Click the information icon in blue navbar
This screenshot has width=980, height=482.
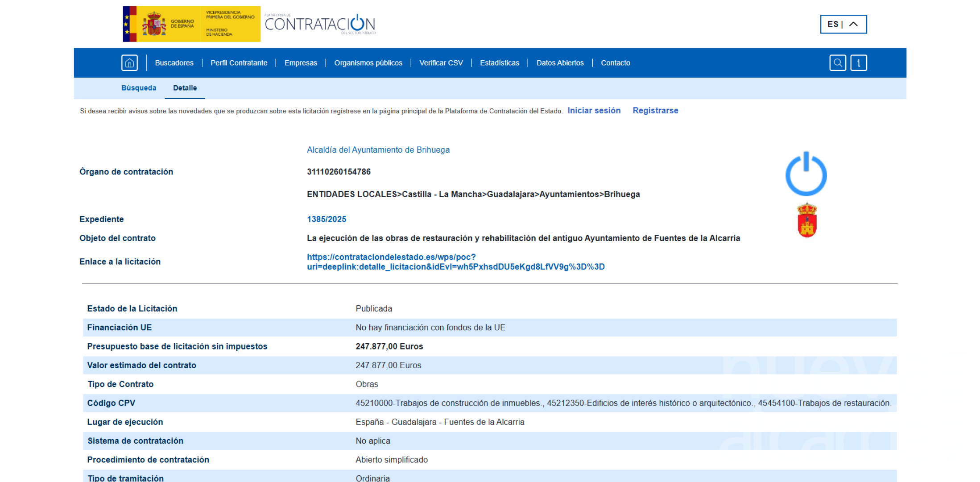[858, 63]
